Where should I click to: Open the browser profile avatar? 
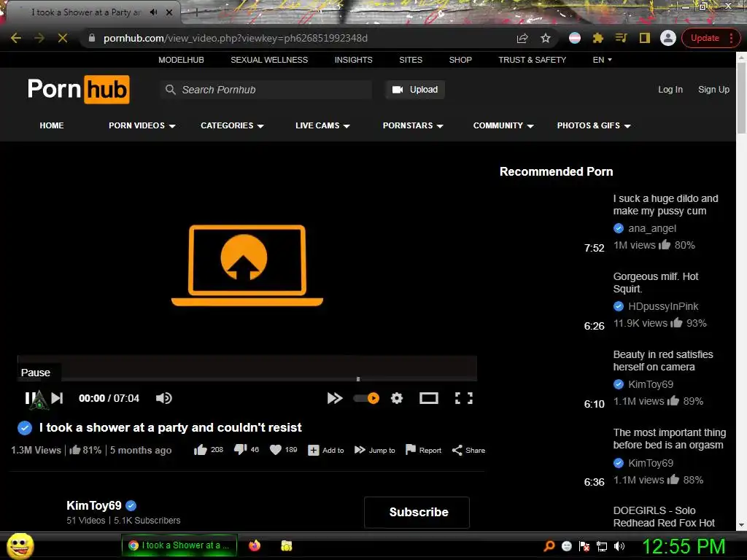coord(668,38)
